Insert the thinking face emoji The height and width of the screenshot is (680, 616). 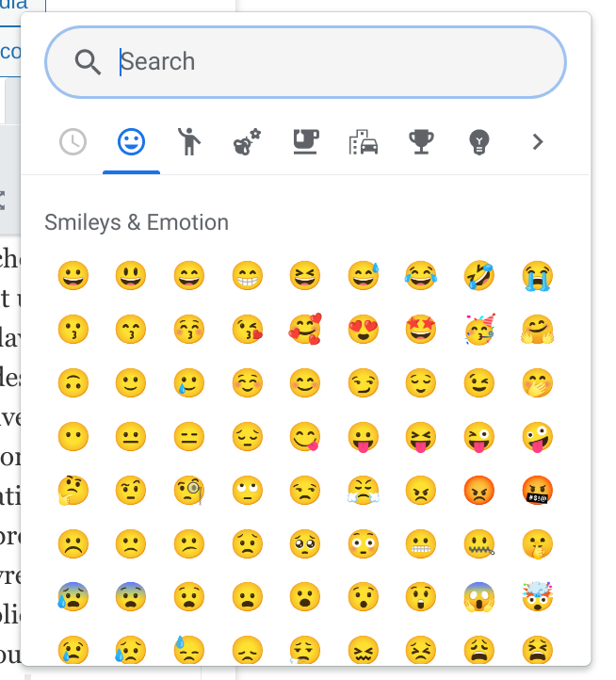73,491
